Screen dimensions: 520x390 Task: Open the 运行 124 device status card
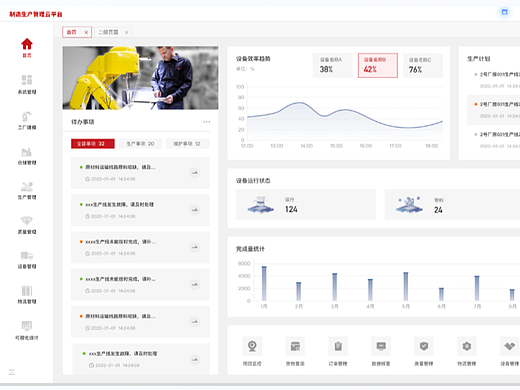(306, 205)
